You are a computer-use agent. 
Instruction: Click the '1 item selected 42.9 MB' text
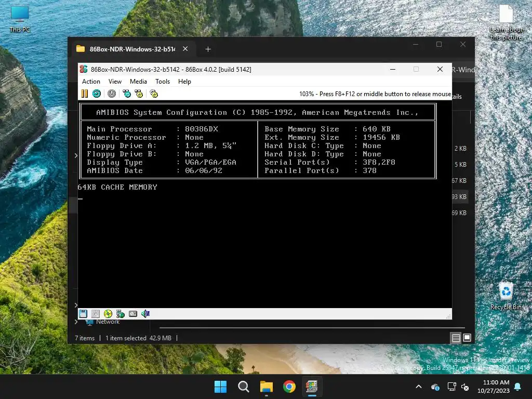(x=138, y=338)
